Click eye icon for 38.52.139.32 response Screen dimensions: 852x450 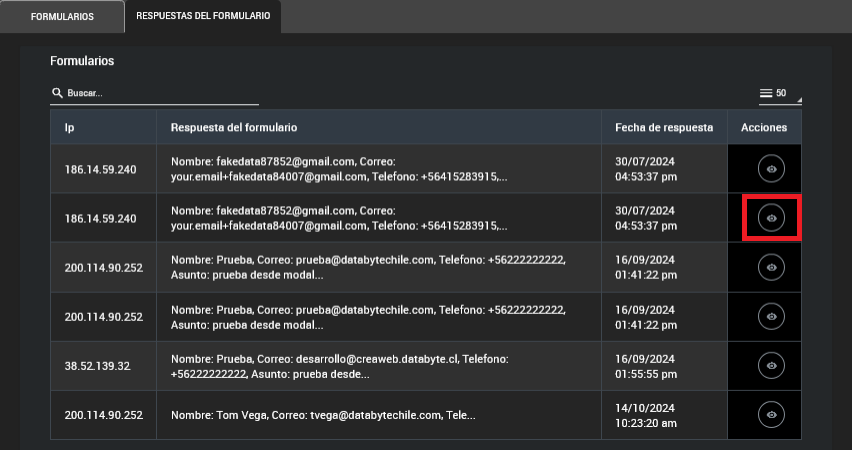770,365
